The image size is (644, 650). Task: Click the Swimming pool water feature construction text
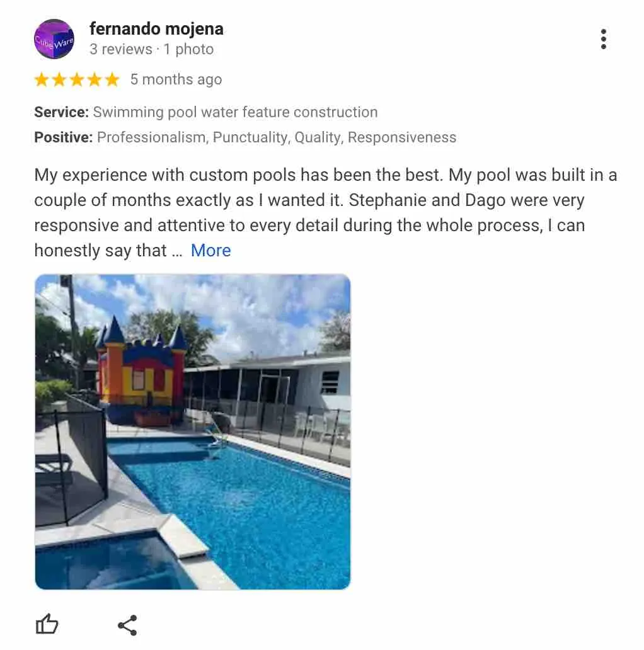[235, 112]
